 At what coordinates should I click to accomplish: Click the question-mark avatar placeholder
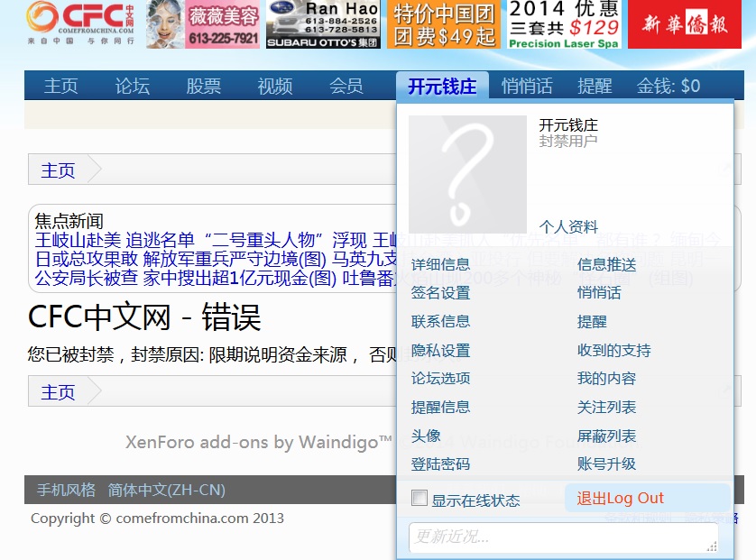coord(467,174)
